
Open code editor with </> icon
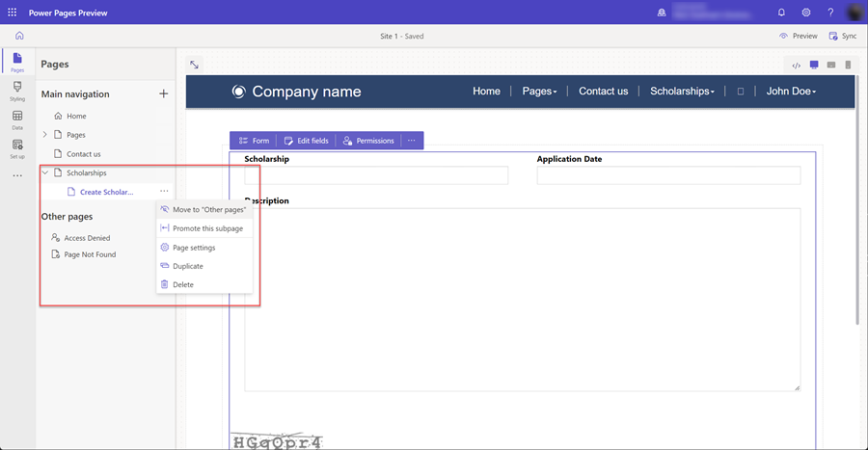[x=796, y=66]
